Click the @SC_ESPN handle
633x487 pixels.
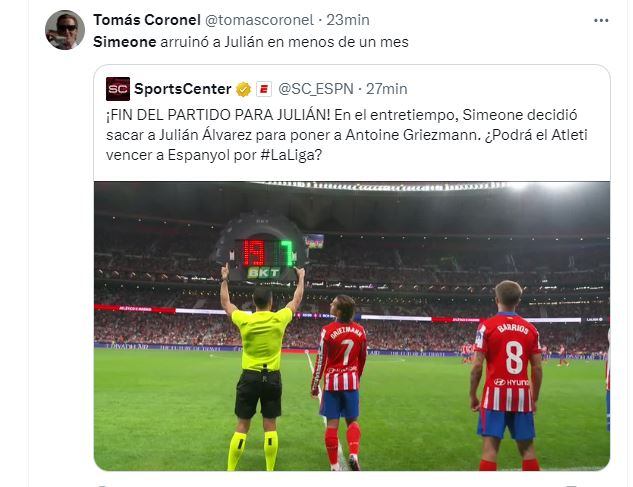click(x=316, y=89)
